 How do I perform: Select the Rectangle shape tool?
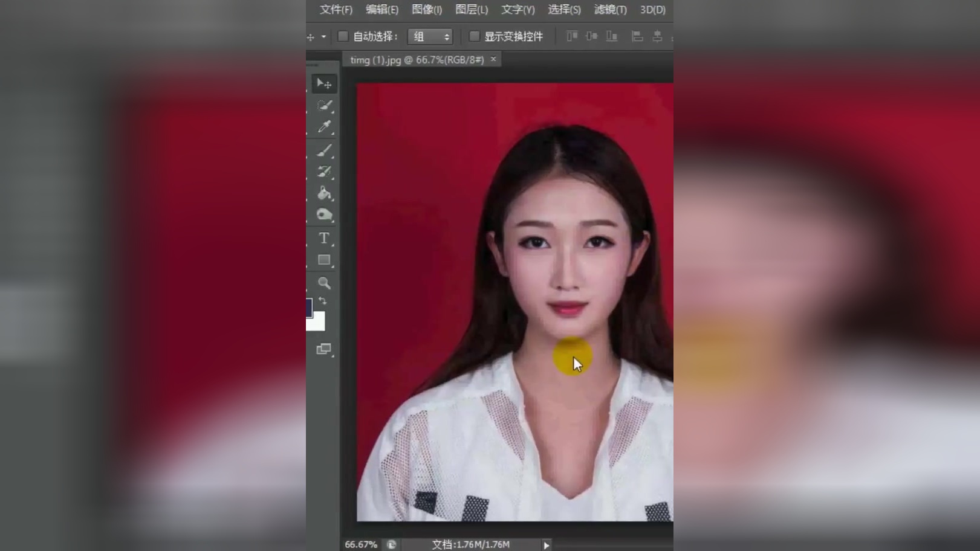pyautogui.click(x=324, y=260)
